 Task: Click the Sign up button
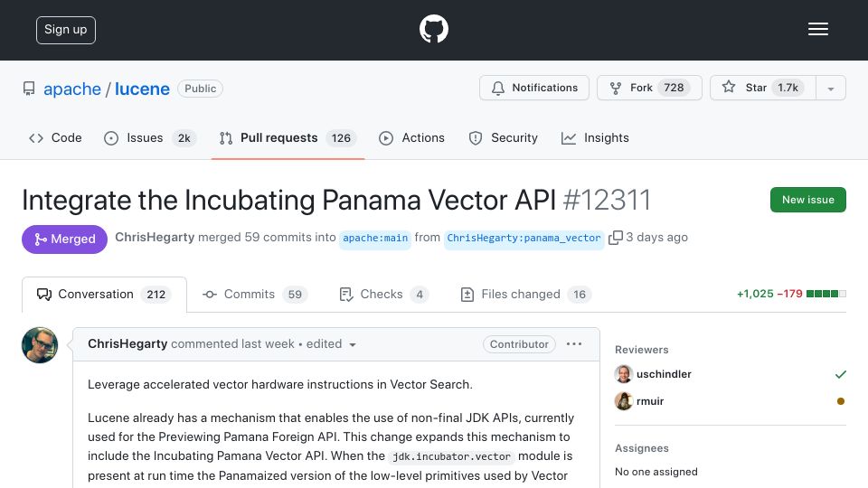click(66, 30)
